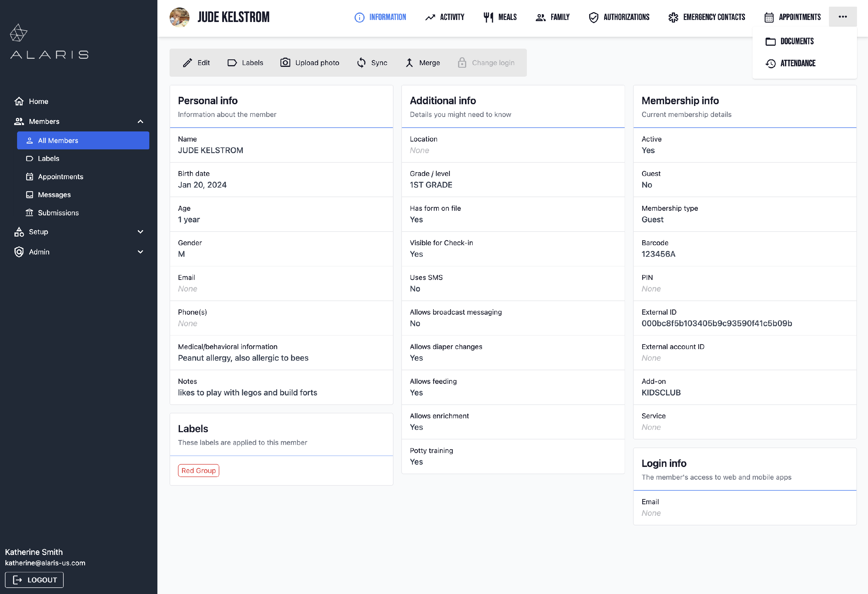Viewport: 868px width, 594px height.
Task: Expand the Setup sidebar menu
Action: tap(140, 232)
